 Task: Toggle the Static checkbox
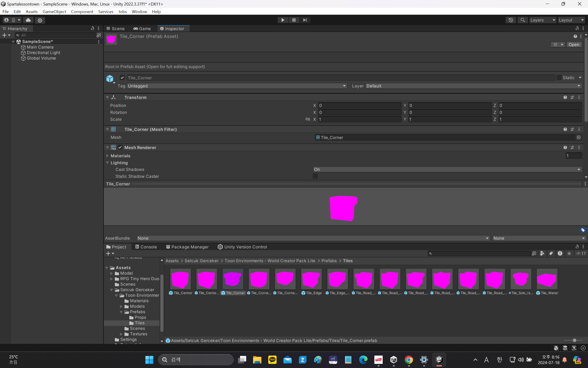(x=559, y=78)
